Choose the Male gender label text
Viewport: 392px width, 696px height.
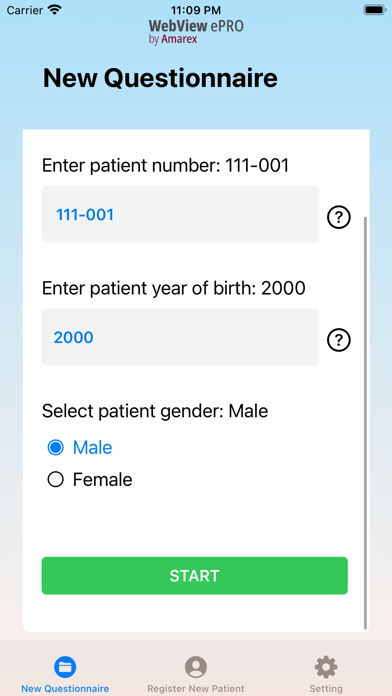[92, 447]
